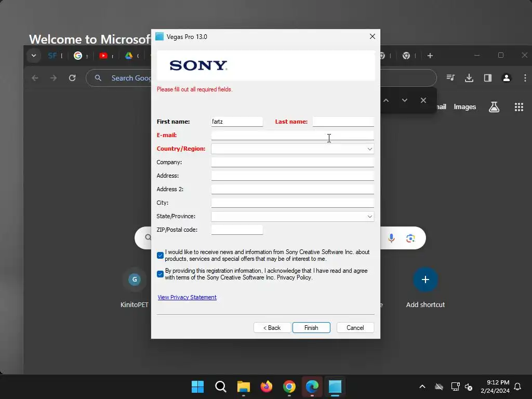This screenshot has width=532, height=399.
Task: Open Google Chrome from the taskbar
Action: 289,387
